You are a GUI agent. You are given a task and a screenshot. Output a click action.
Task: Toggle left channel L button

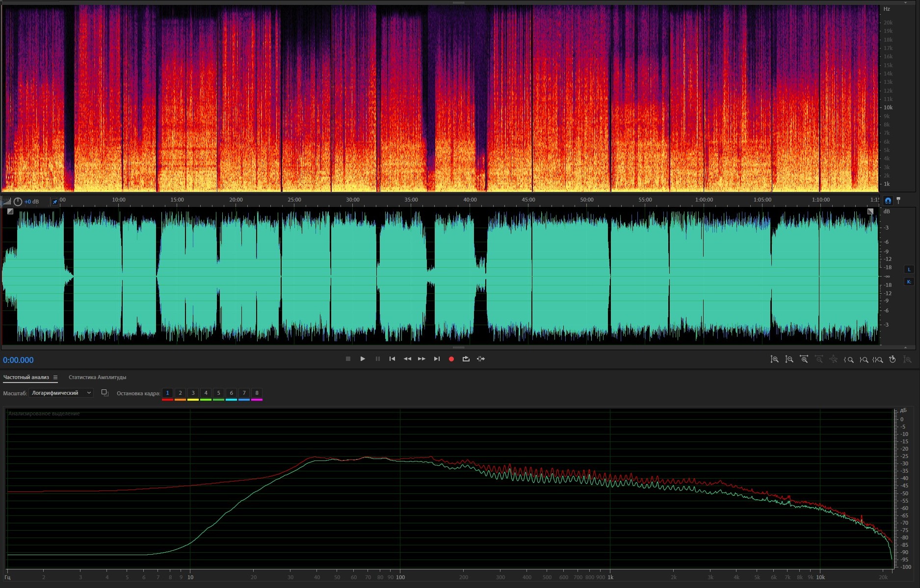909,269
